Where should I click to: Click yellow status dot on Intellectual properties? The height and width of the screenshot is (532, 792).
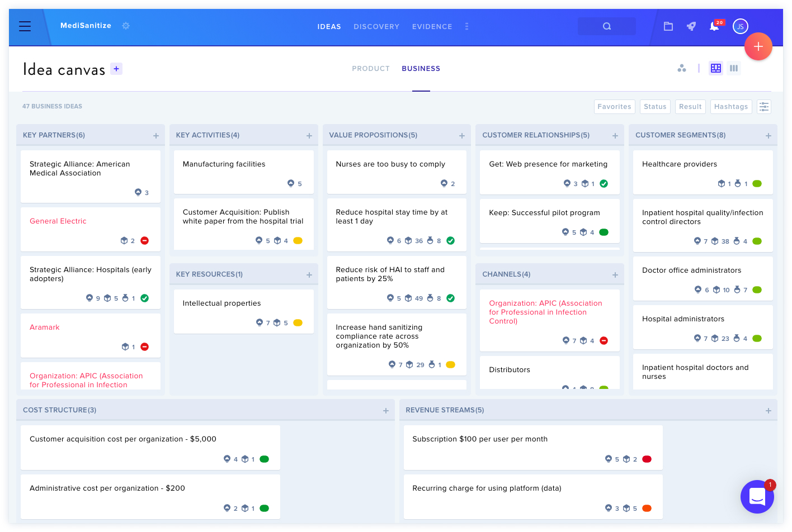[x=298, y=322]
